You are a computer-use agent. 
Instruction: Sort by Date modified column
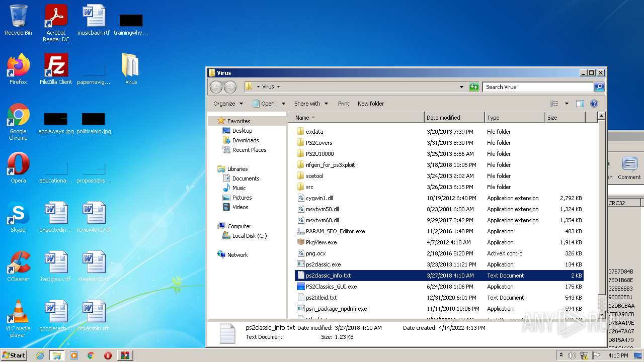click(x=454, y=118)
